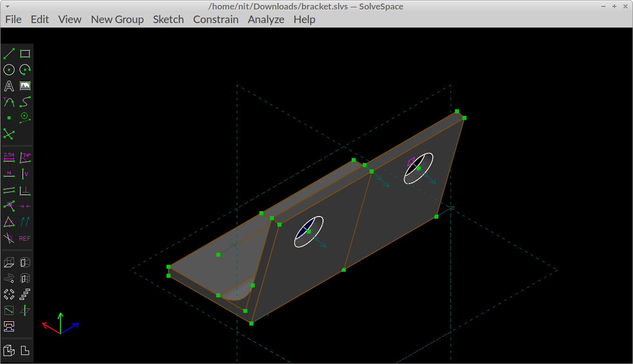Image resolution: width=633 pixels, height=364 pixels.
Task: Select the line segment sketch tool
Action: pos(9,54)
